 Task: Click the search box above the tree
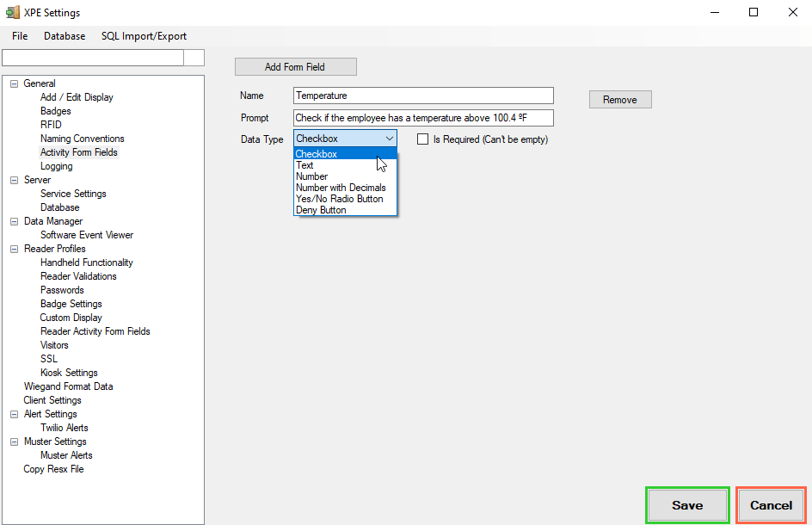[93, 58]
